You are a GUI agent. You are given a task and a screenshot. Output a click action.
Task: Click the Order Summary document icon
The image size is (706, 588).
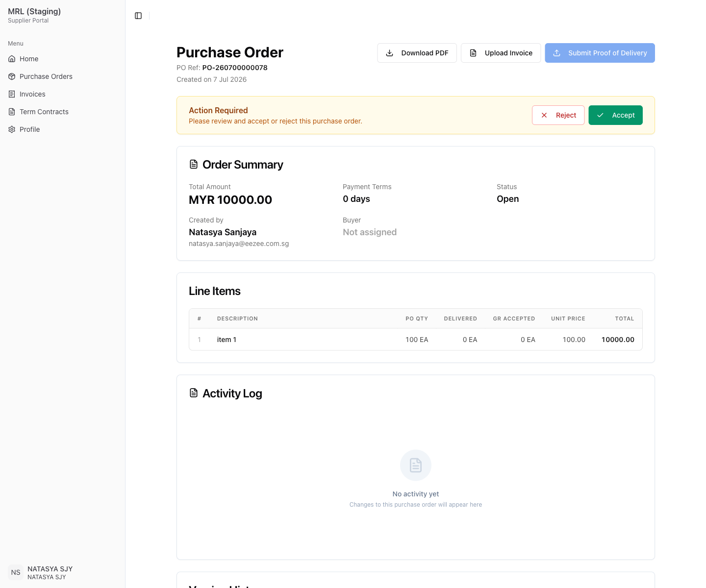click(x=194, y=164)
